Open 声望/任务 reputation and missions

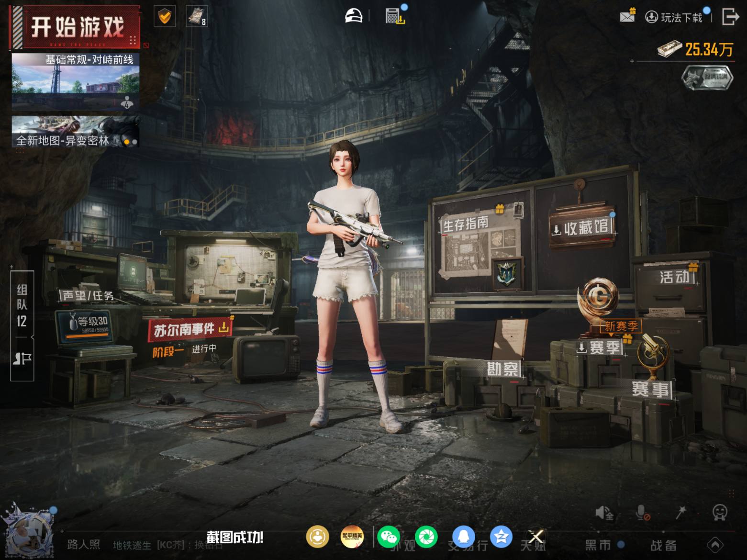pos(88,295)
